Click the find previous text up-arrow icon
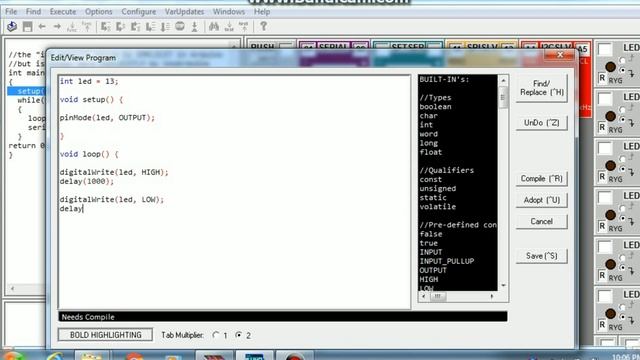Viewport: 640px width, 360px height. click(x=244, y=27)
